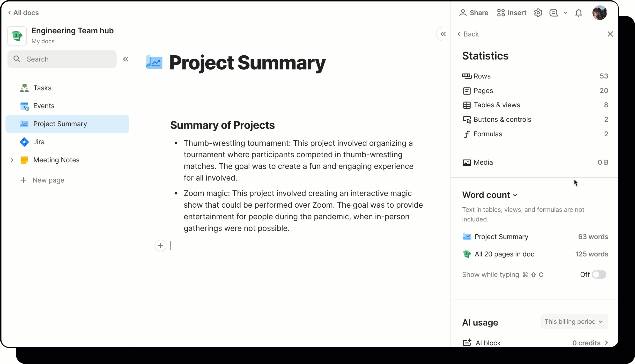Viewport: 635px width, 364px height.
Task: Open the This billing period dropdown
Action: (x=574, y=321)
